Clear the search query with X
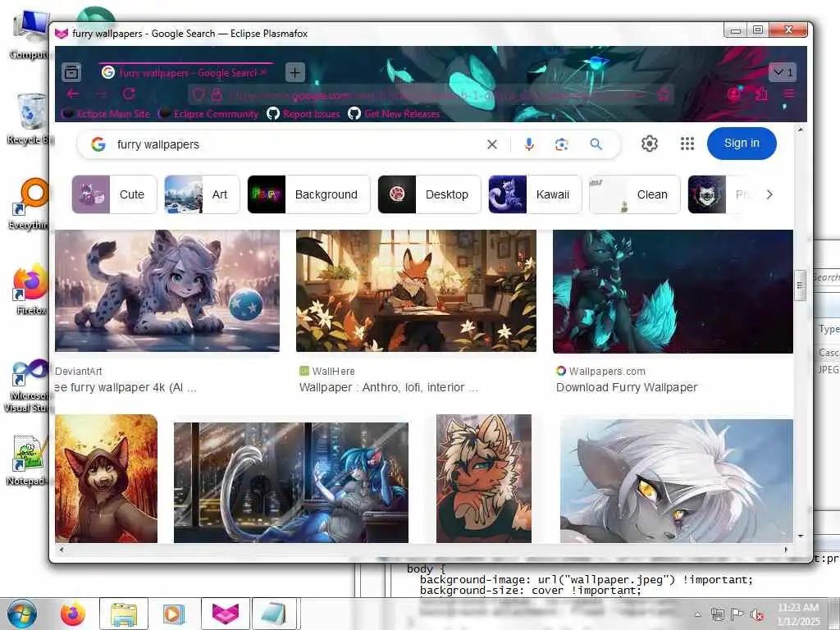This screenshot has width=840, height=630. (x=492, y=144)
